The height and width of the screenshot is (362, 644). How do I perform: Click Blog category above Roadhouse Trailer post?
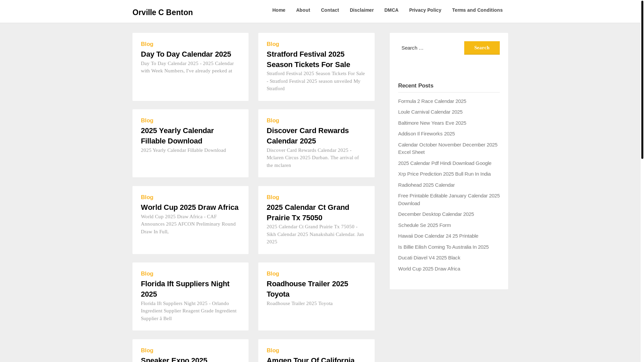(x=273, y=274)
